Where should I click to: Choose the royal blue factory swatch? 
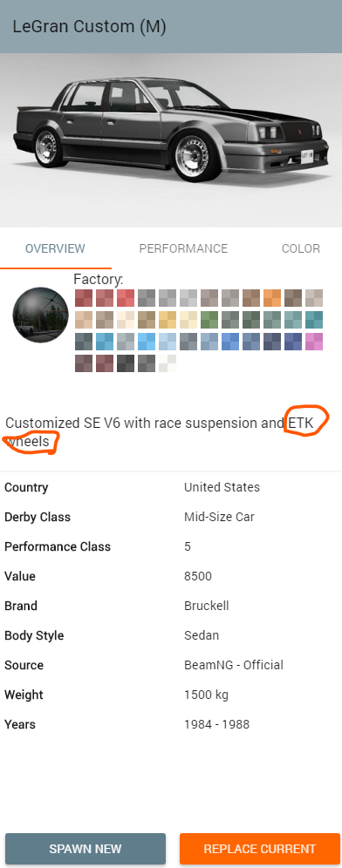230,341
